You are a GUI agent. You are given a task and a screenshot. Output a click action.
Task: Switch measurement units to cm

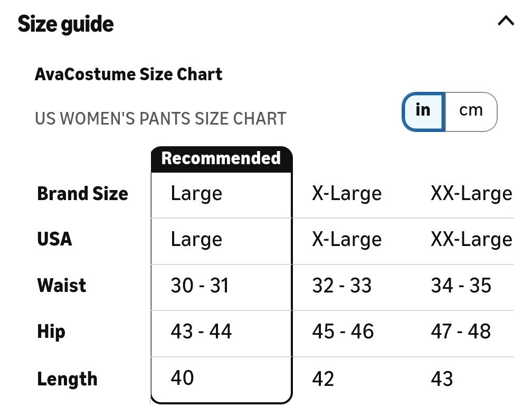pos(471,111)
